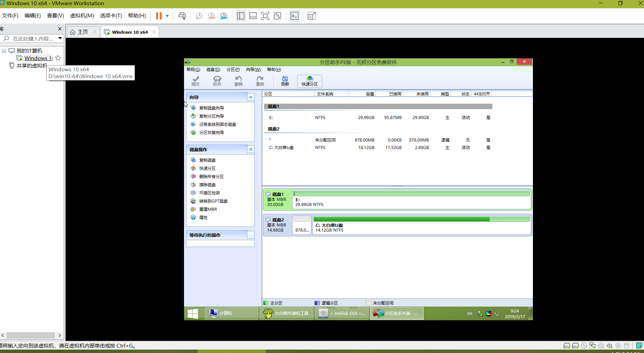Screen dimensions: 644x353
Task: Toggle favorite star for Windows 10 VM
Action: pyautogui.click(x=58, y=58)
